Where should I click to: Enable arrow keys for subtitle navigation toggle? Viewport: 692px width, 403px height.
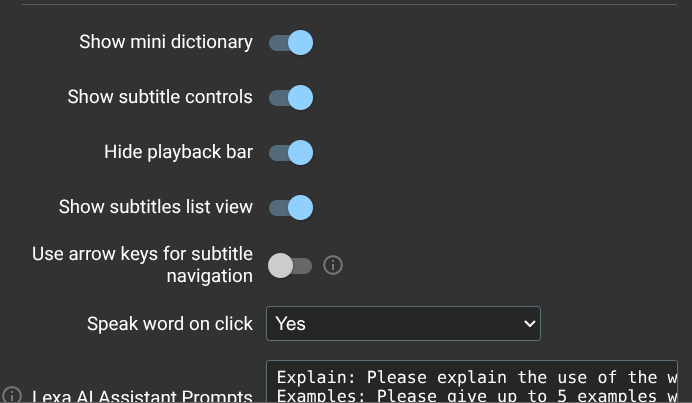coord(290,265)
